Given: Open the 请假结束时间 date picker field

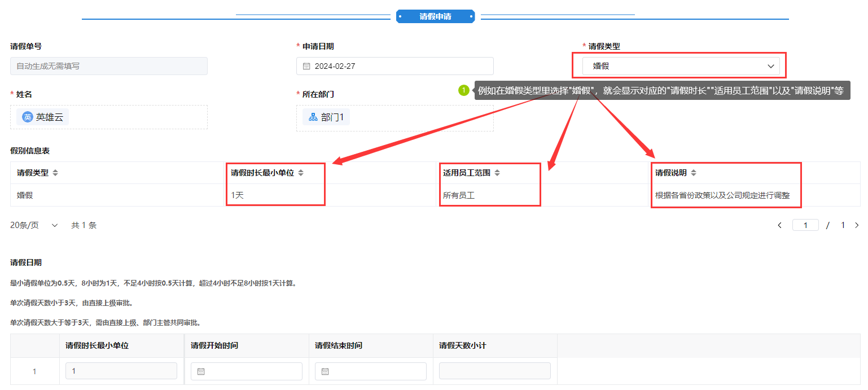Looking at the screenshot, I should [x=371, y=371].
